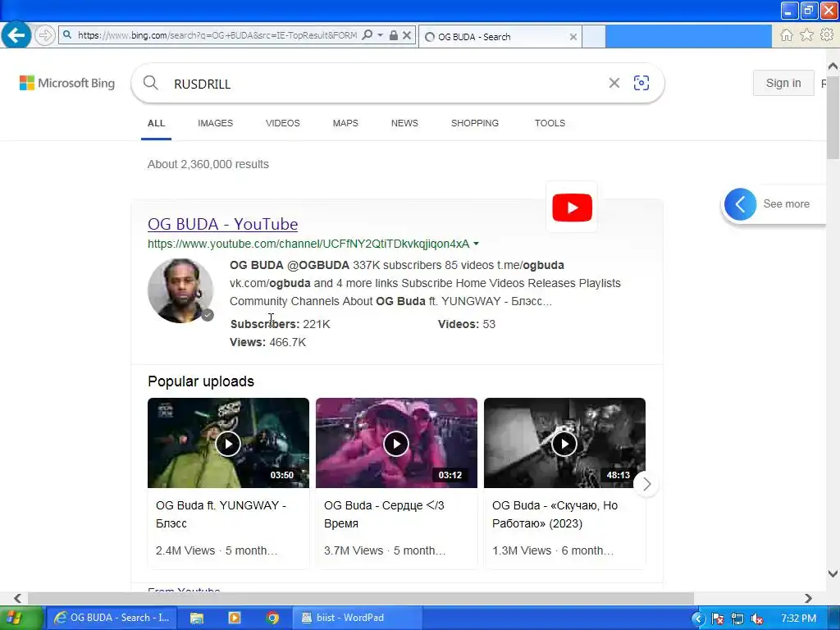The width and height of the screenshot is (840, 630).
Task: Open Favorites with the star icon
Action: pos(806,35)
